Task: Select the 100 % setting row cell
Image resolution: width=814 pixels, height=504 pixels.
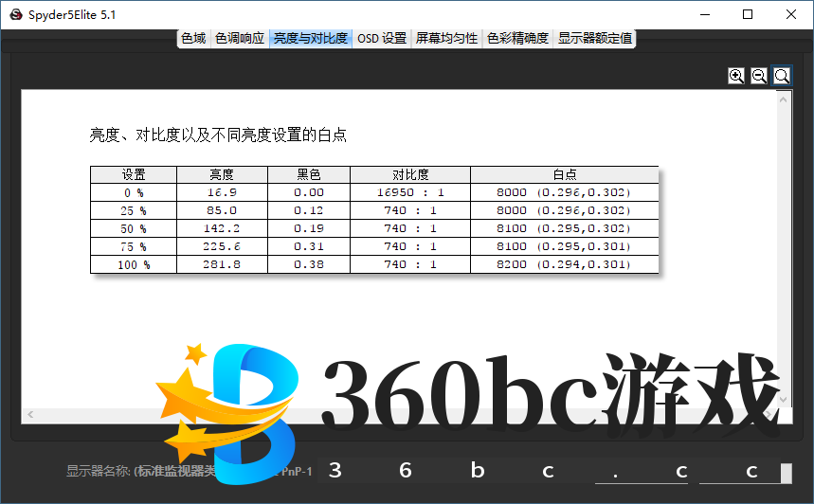Action: (x=134, y=264)
